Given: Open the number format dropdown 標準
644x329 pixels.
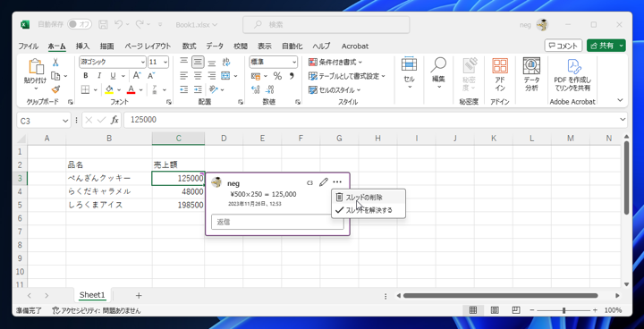Looking at the screenshot, I should [294, 63].
